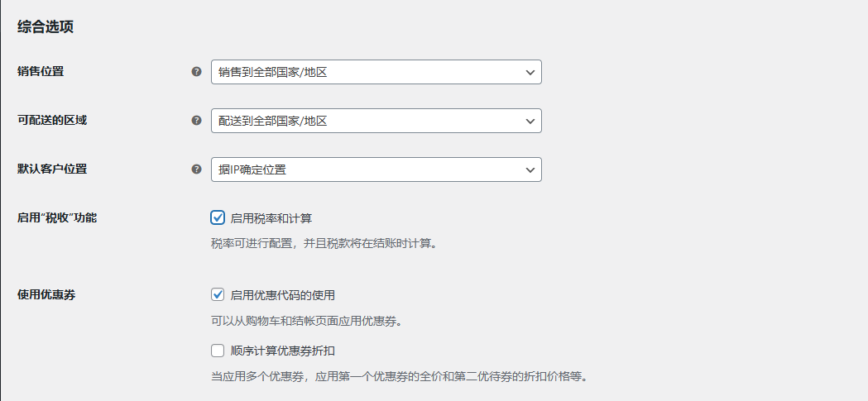Open the 配送到全部国家/地区 dropdown

376,121
